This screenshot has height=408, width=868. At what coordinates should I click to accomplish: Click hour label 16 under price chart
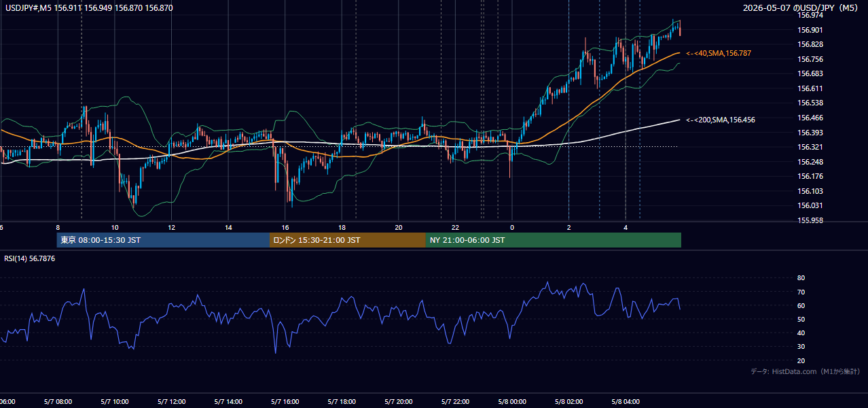285,227
